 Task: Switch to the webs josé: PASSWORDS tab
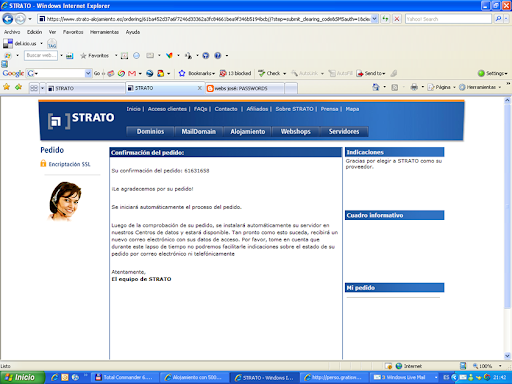point(245,88)
